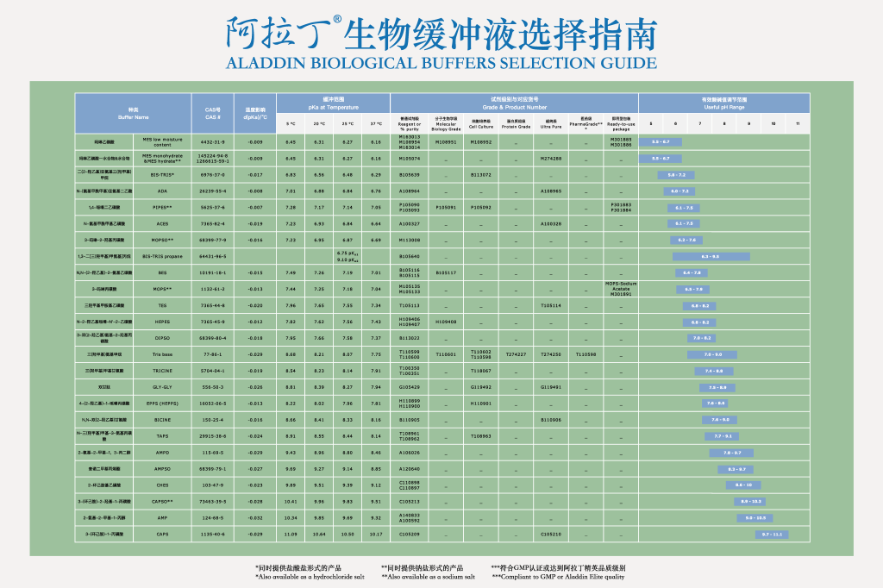Click product number 'P105091'
The image size is (883, 588).
(x=446, y=207)
